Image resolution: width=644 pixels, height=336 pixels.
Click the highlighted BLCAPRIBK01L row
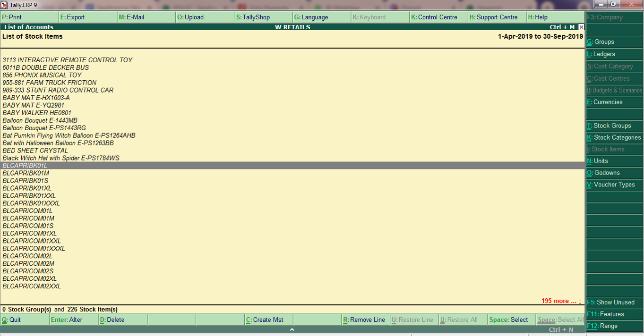pyautogui.click(x=292, y=166)
